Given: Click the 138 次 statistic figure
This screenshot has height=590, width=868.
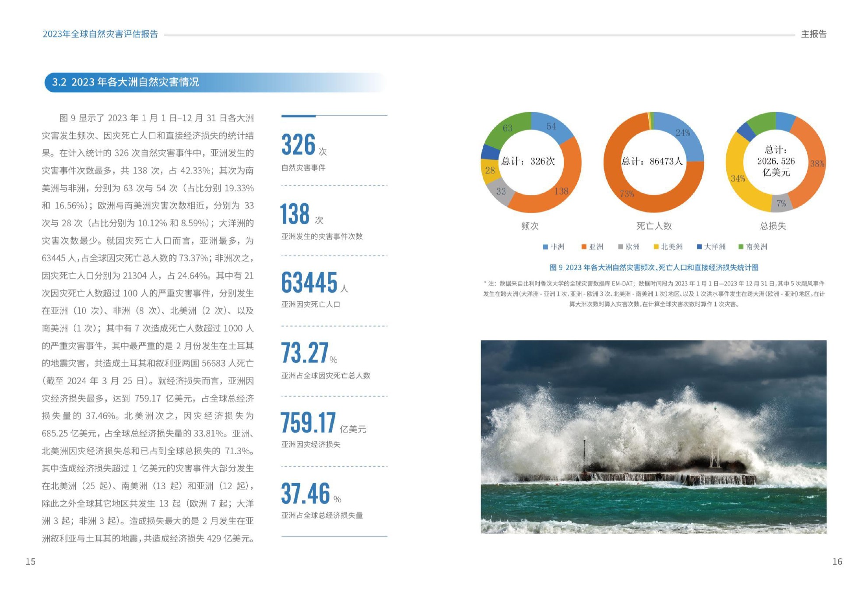Looking at the screenshot, I should (302, 214).
